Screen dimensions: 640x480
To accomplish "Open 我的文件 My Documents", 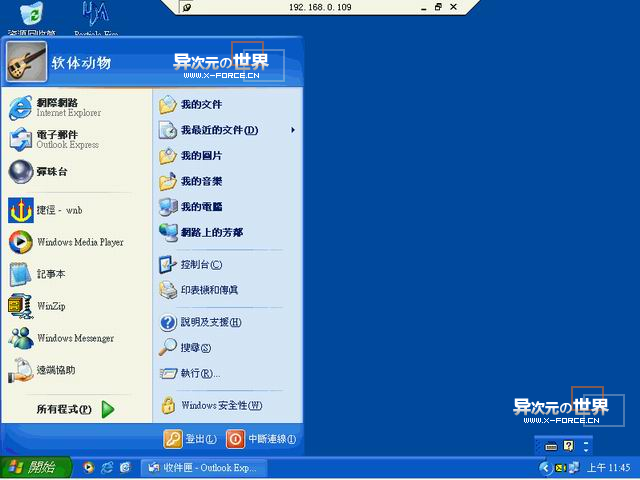I will pos(227,104).
